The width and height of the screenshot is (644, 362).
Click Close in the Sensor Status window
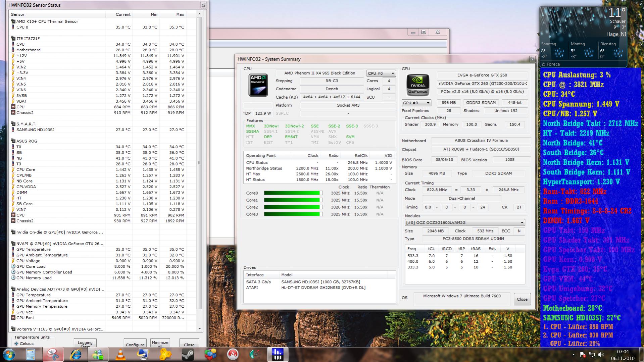[189, 343]
